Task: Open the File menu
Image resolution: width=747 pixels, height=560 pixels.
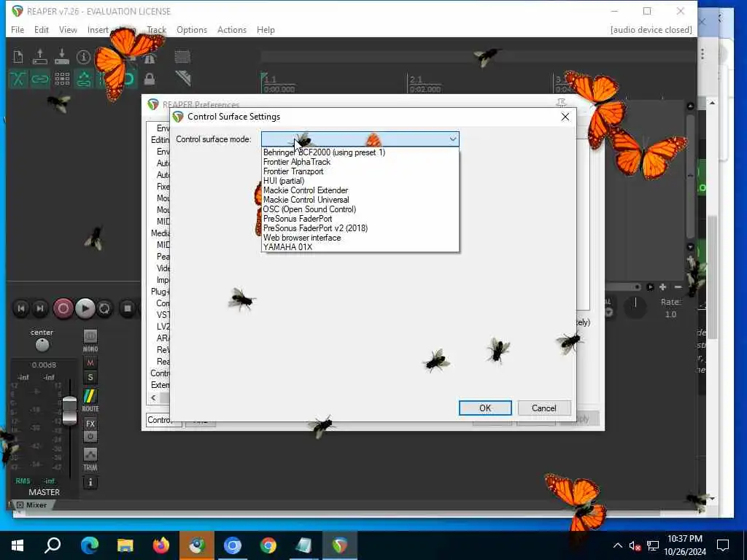Action: pos(18,29)
